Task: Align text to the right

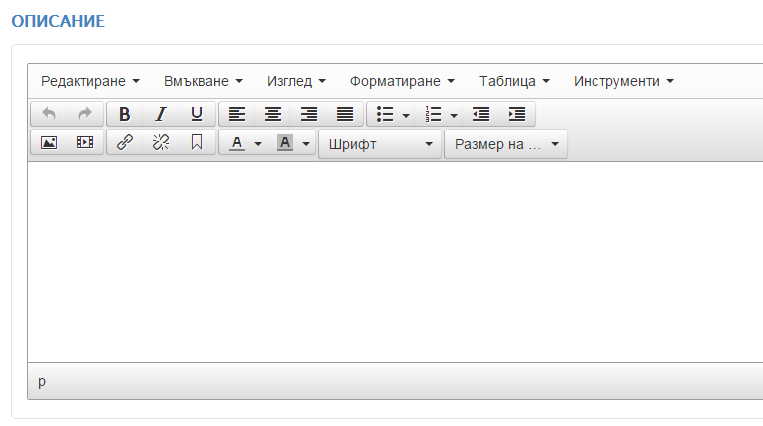Action: 309,114
